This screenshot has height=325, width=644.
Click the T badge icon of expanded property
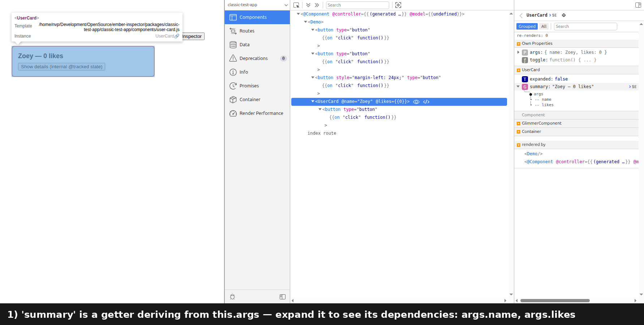(x=525, y=79)
